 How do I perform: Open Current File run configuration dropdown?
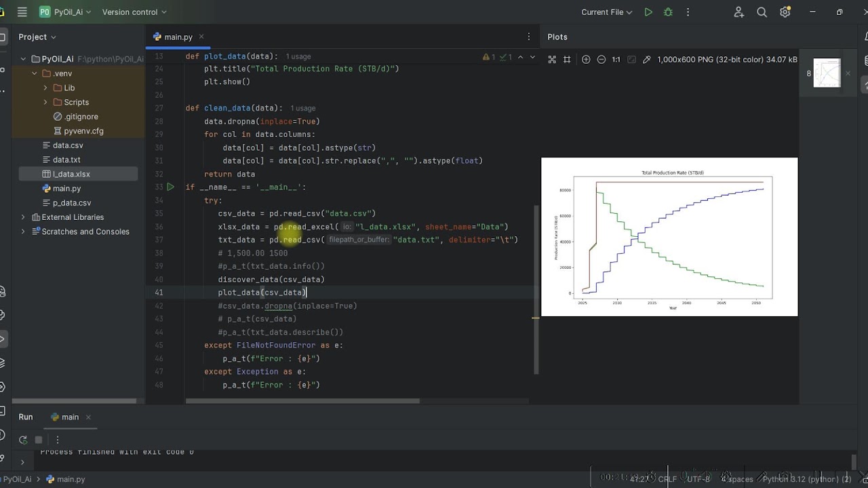point(606,12)
